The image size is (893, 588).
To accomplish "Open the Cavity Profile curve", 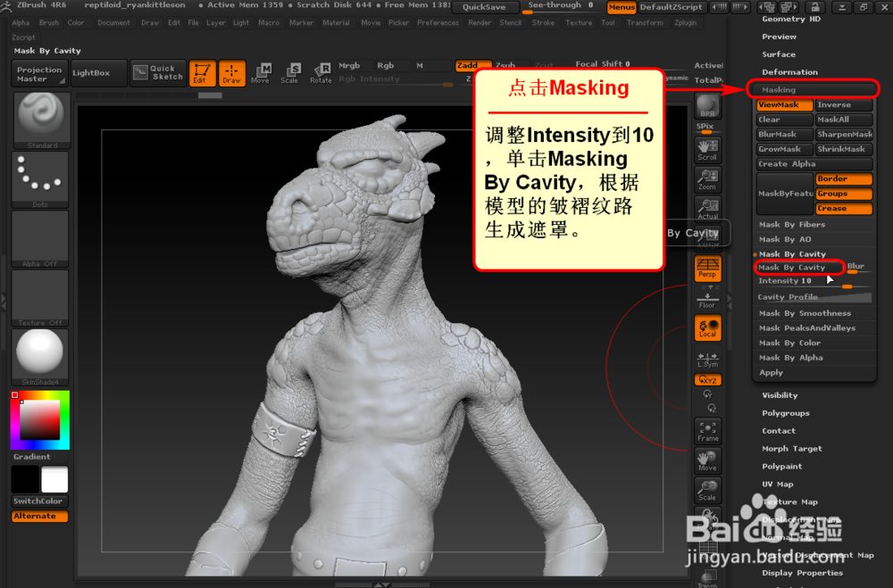I will pyautogui.click(x=814, y=297).
